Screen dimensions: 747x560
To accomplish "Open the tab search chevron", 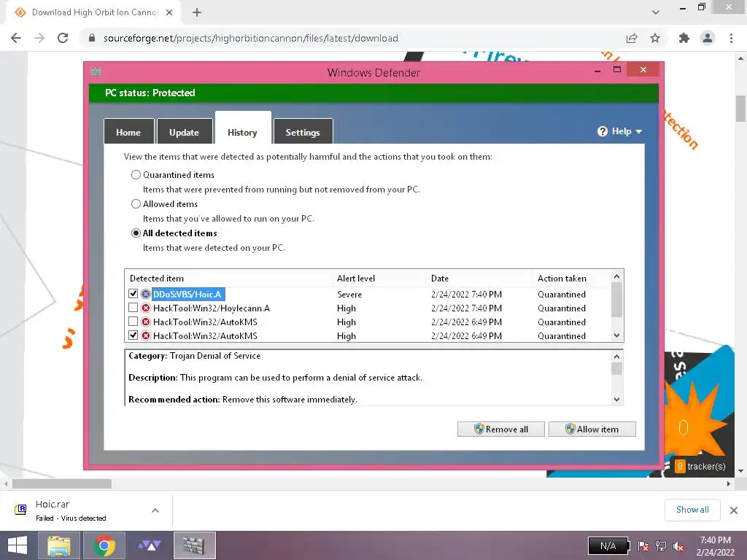I will pyautogui.click(x=656, y=12).
